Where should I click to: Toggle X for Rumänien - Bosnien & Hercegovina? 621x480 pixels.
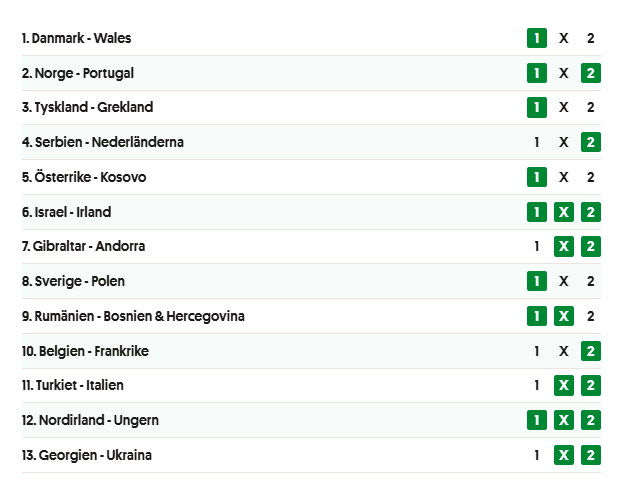click(x=564, y=316)
